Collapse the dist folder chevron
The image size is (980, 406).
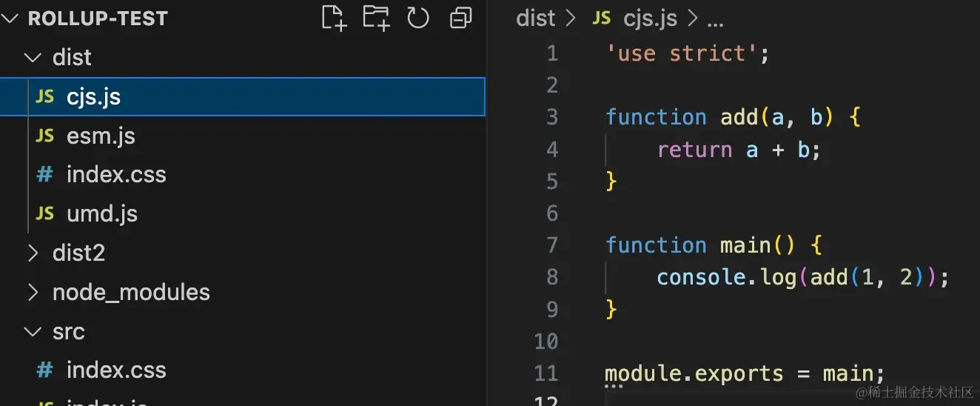coord(33,58)
